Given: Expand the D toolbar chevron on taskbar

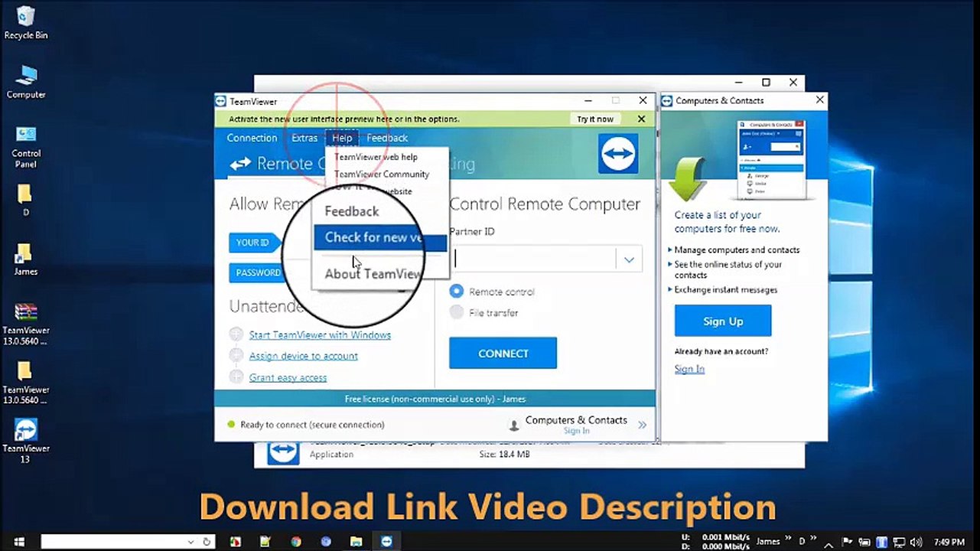Looking at the screenshot, I should [813, 540].
